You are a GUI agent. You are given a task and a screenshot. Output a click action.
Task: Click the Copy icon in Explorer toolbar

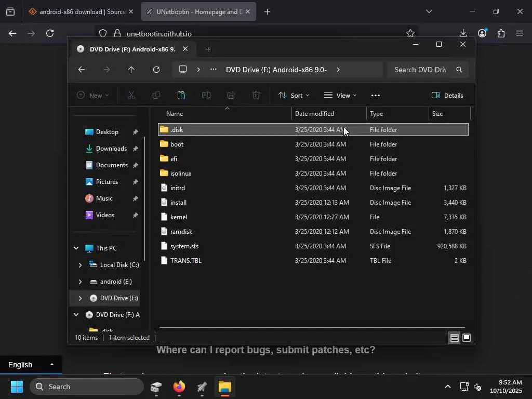pyautogui.click(x=156, y=96)
